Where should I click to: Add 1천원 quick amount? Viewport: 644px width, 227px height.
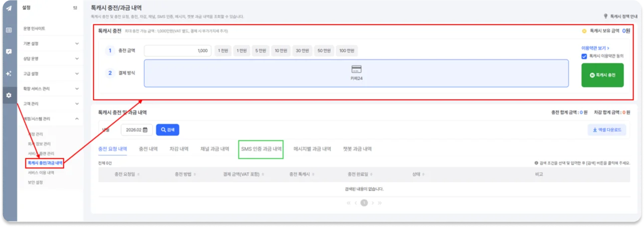(x=222, y=51)
